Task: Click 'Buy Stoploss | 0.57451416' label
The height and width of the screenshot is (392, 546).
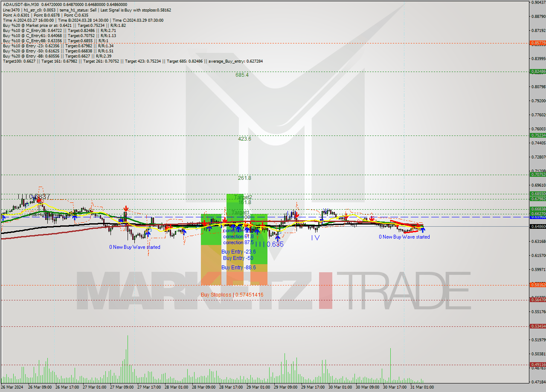Action: pos(232,294)
